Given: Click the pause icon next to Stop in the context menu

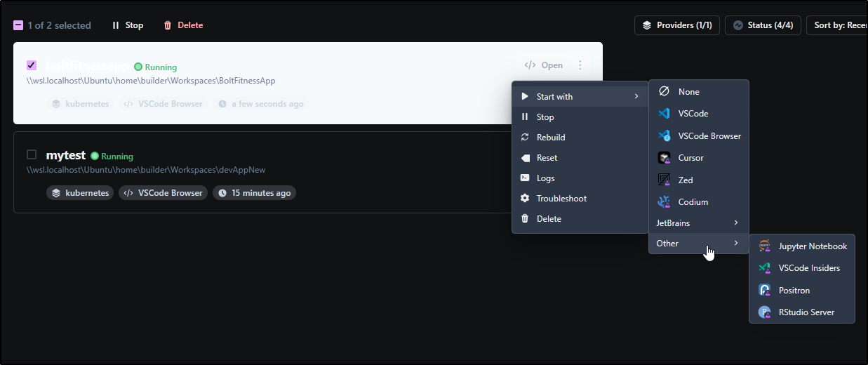Looking at the screenshot, I should click(525, 117).
